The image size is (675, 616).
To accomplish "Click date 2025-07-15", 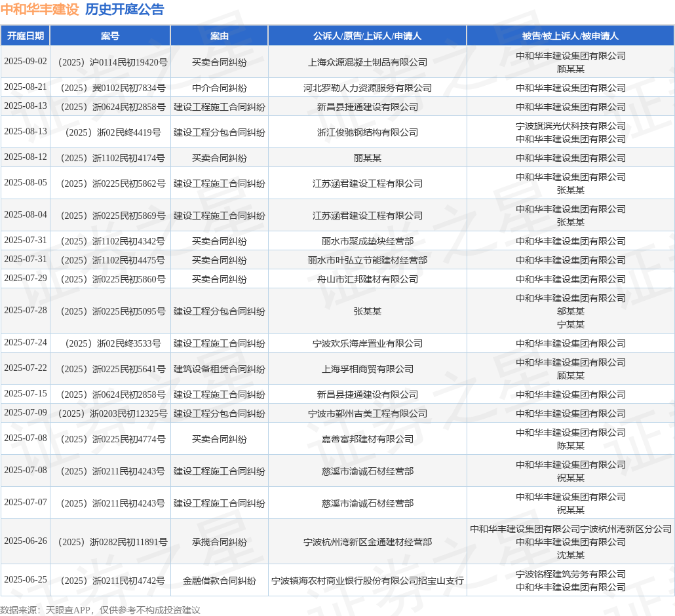I will pos(26,394).
